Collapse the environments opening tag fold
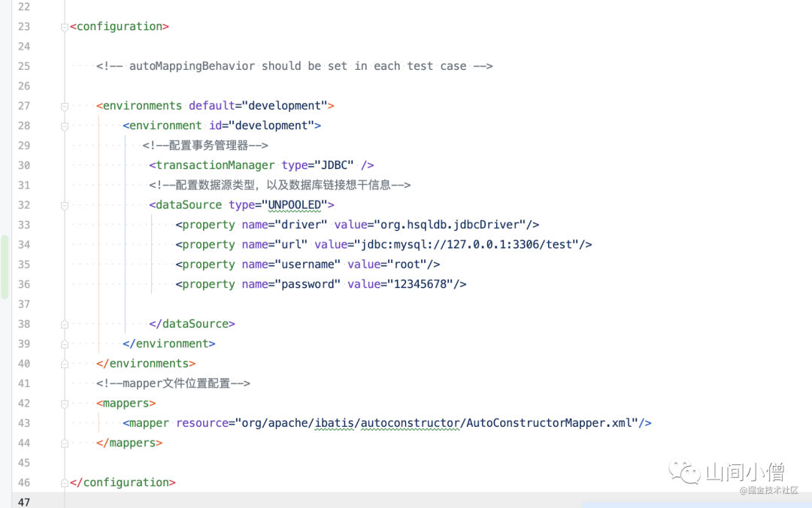The width and height of the screenshot is (812, 508). [64, 106]
